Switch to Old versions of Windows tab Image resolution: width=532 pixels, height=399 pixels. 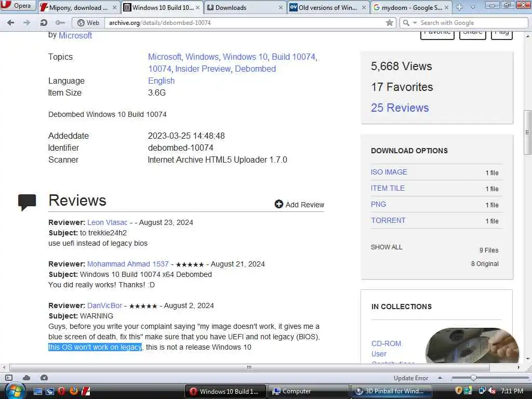coord(328,7)
